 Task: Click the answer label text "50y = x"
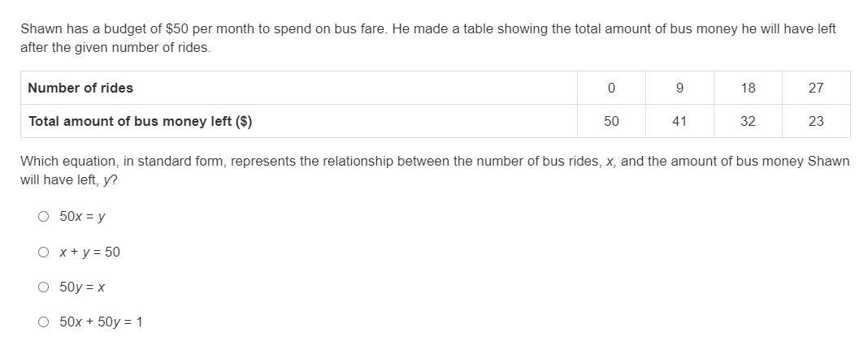pyautogui.click(x=82, y=287)
